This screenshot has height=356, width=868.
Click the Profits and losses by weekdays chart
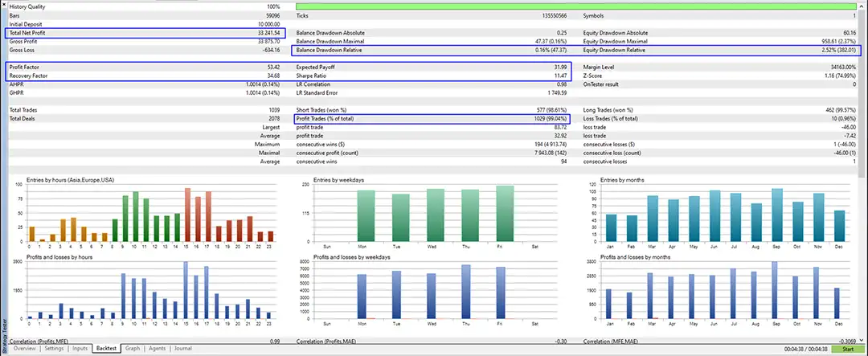436,289
